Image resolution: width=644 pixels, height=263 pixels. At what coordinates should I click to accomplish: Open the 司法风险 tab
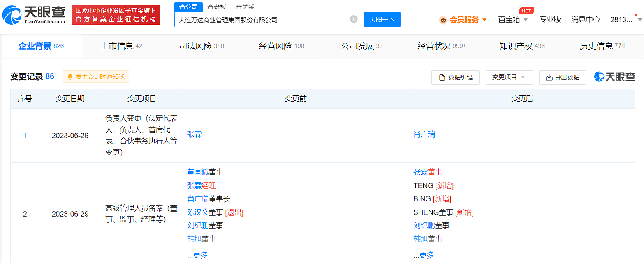coord(197,46)
